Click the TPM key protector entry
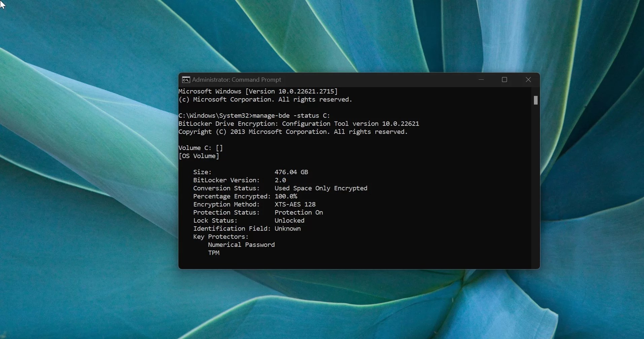Screen dimensions: 644x339 tap(214, 253)
